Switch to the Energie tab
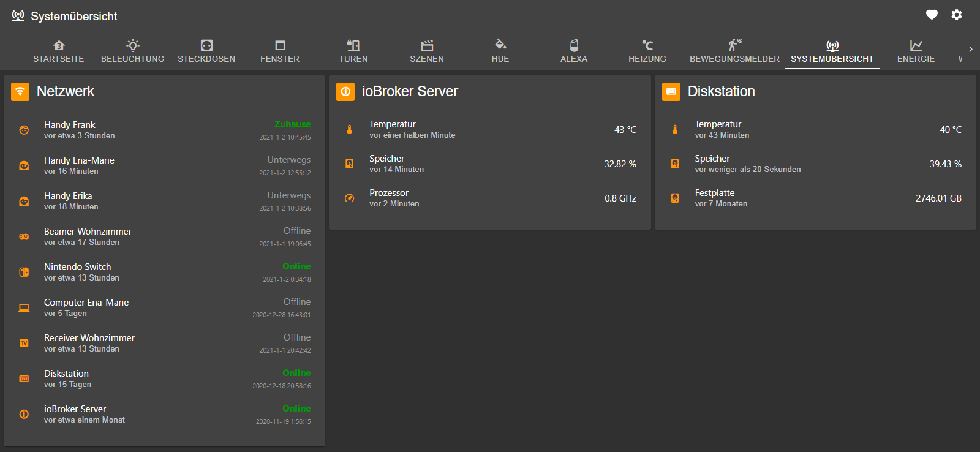Viewport: 980px width, 452px height. point(916,51)
